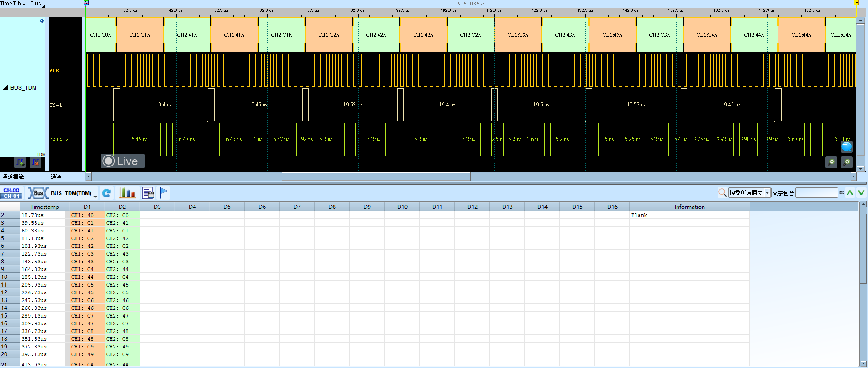The image size is (868, 368).
Task: Click the add channel waveform icon
Action: 20,162
